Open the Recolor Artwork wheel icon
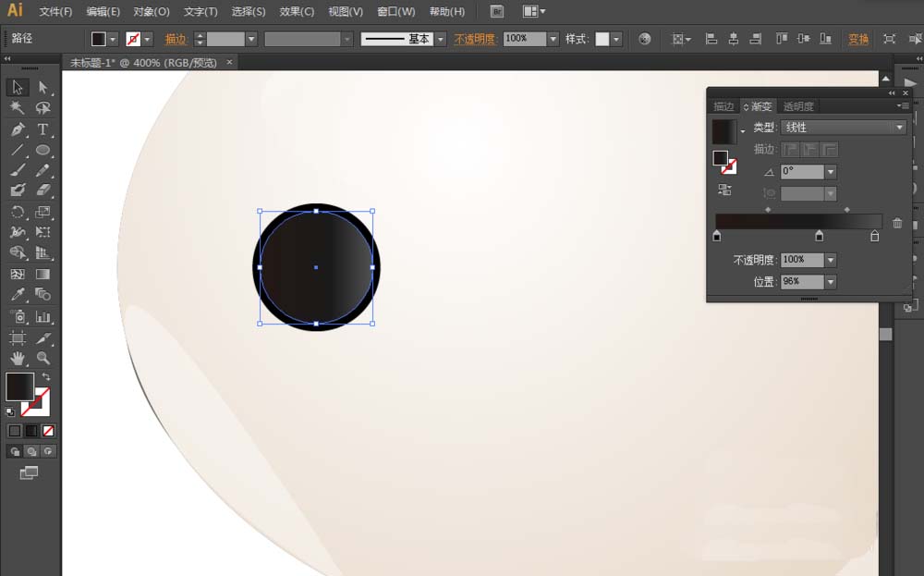The image size is (924, 576). [x=645, y=39]
